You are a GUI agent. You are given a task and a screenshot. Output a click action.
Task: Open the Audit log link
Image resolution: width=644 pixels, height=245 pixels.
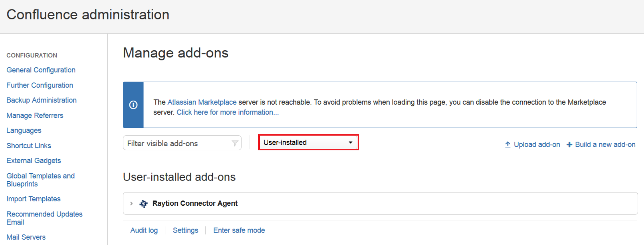tap(144, 230)
